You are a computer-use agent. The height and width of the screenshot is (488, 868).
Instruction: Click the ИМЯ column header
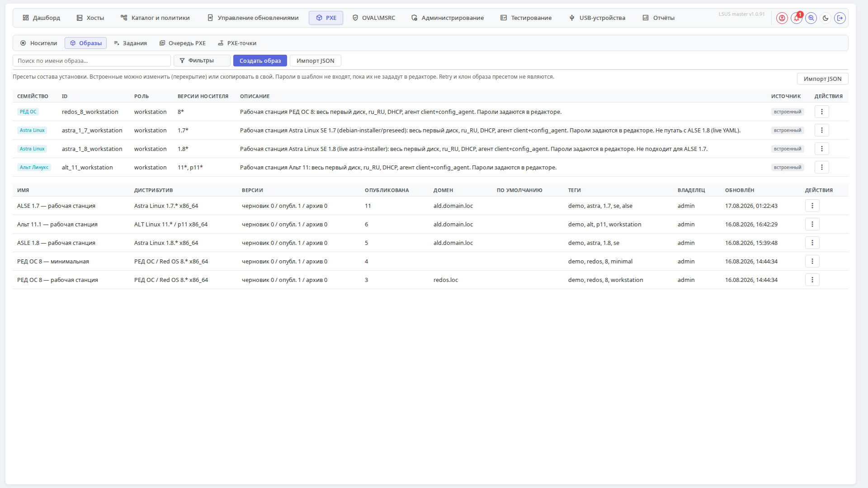tap(23, 190)
